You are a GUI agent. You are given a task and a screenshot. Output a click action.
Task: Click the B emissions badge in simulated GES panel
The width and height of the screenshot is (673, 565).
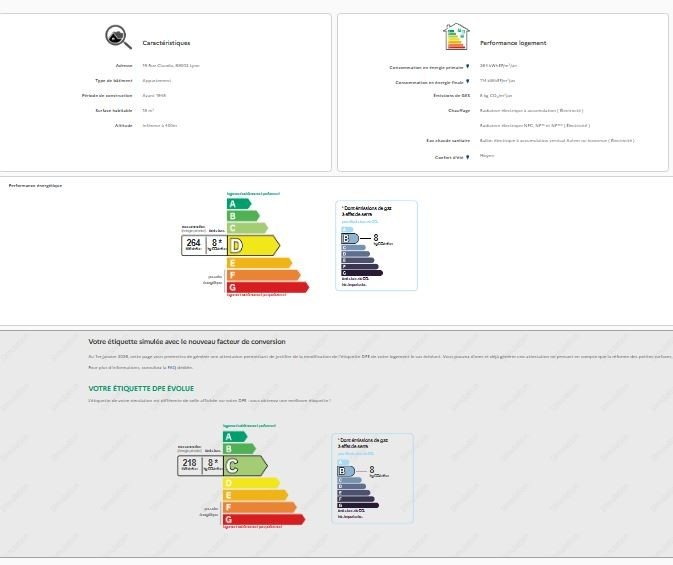347,470
